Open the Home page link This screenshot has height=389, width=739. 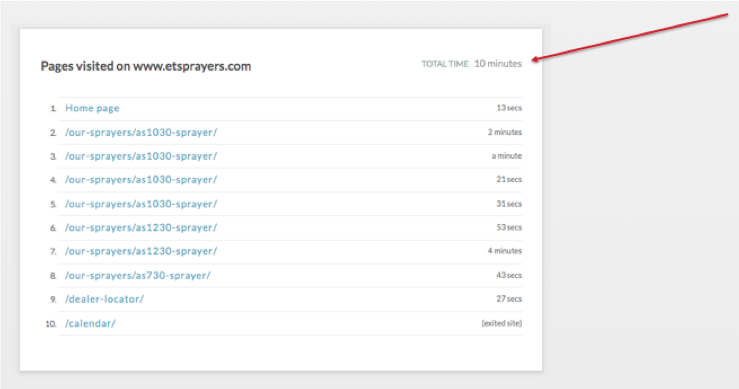tap(92, 108)
